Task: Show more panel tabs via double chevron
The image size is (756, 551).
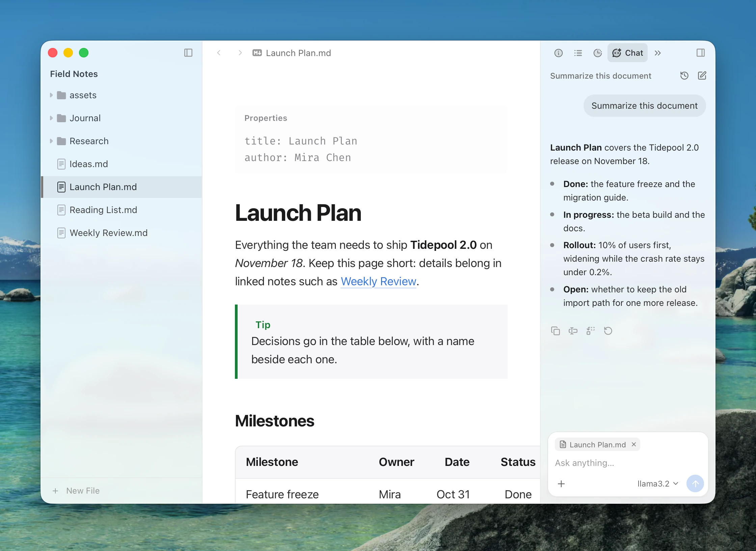Action: [658, 53]
